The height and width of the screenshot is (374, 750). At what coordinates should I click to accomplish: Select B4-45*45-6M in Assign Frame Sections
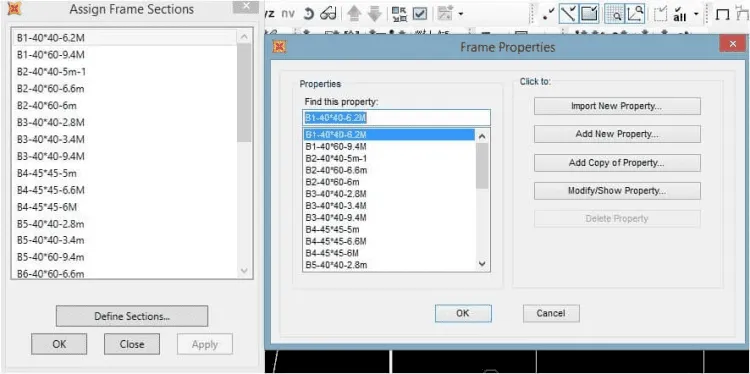pyautogui.click(x=124, y=207)
